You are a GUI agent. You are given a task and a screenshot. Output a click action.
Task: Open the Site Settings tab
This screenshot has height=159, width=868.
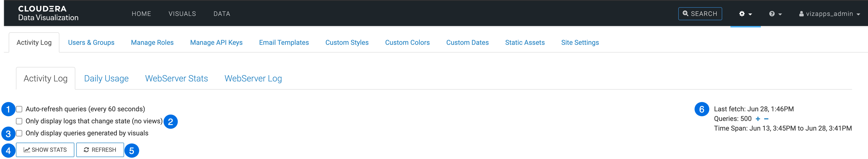pyautogui.click(x=580, y=43)
